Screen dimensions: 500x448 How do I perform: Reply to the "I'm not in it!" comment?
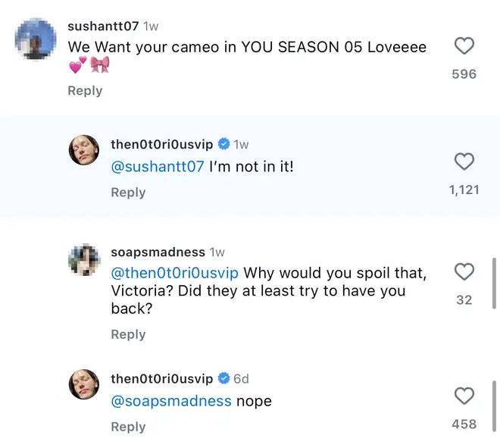click(x=128, y=193)
